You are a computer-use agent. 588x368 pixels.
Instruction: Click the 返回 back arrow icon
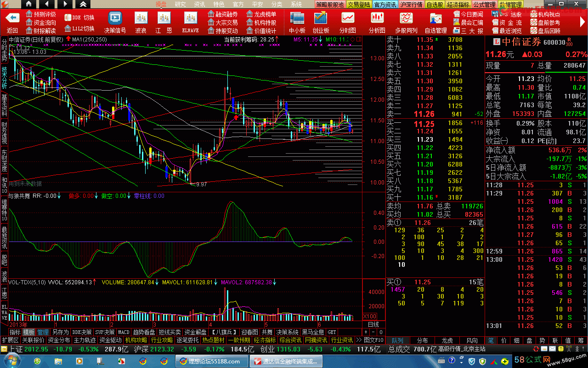(x=12, y=18)
